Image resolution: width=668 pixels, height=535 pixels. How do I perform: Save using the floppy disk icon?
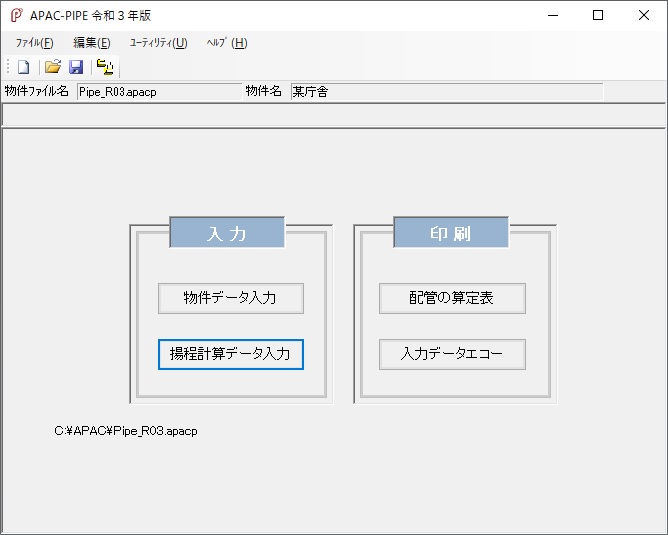(76, 67)
